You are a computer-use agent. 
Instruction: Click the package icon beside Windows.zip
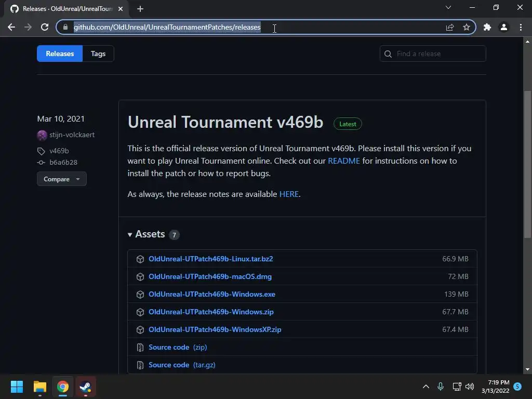[140, 312]
